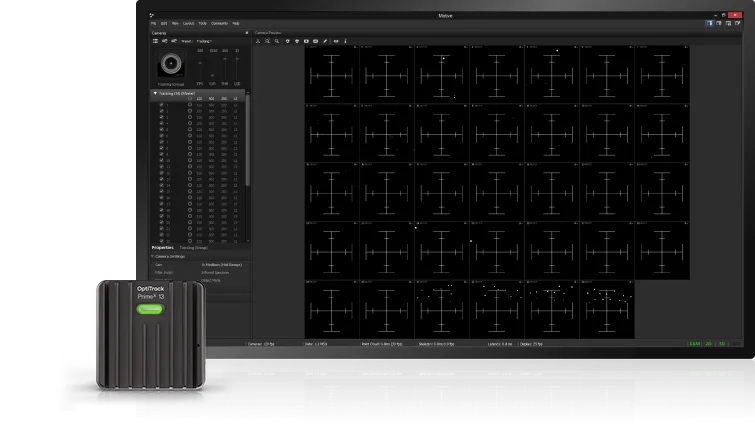Click the magnifier zoom icon in Camera Preview
755x442 pixels.
pyautogui.click(x=277, y=41)
